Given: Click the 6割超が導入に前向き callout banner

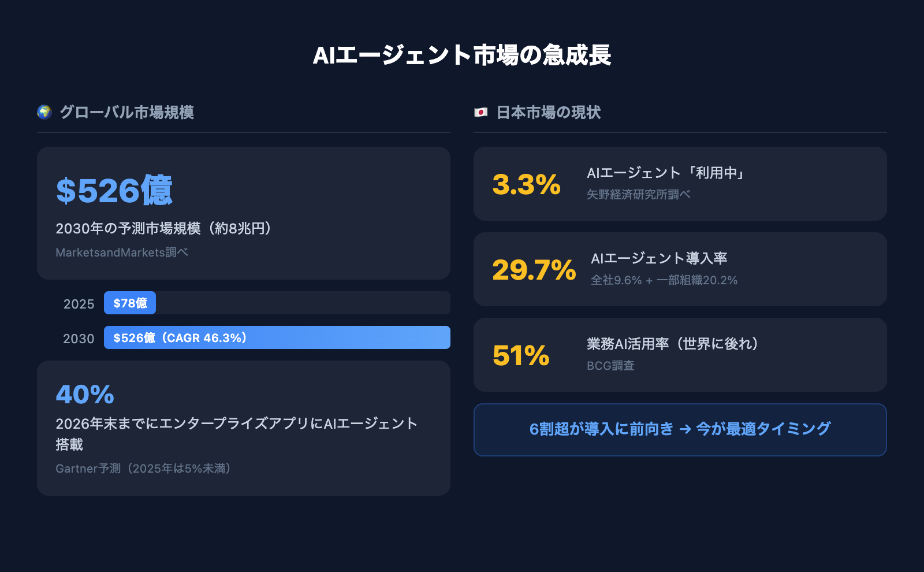Looking at the screenshot, I should pyautogui.click(x=680, y=429).
